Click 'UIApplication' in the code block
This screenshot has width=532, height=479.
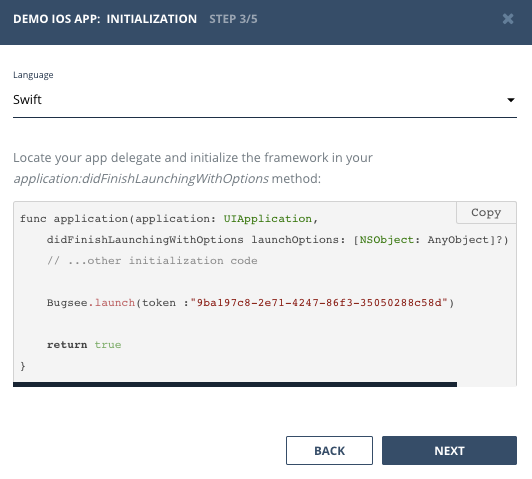click(x=267, y=218)
